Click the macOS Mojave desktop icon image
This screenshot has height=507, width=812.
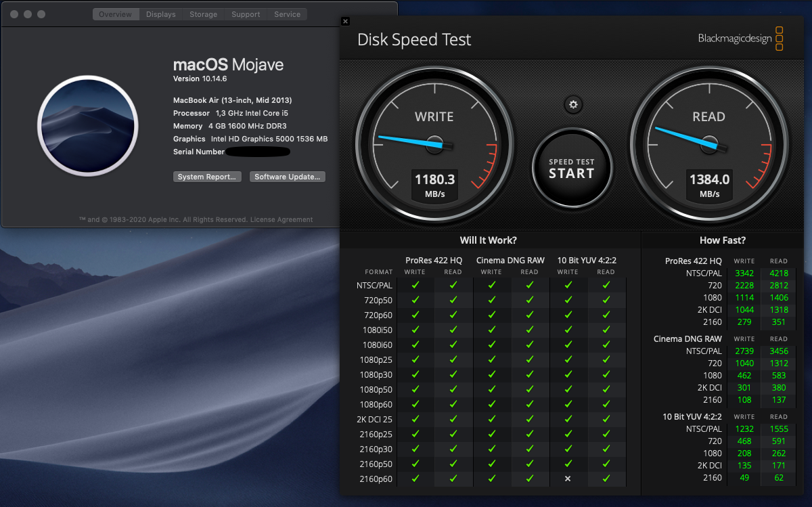coord(87,127)
